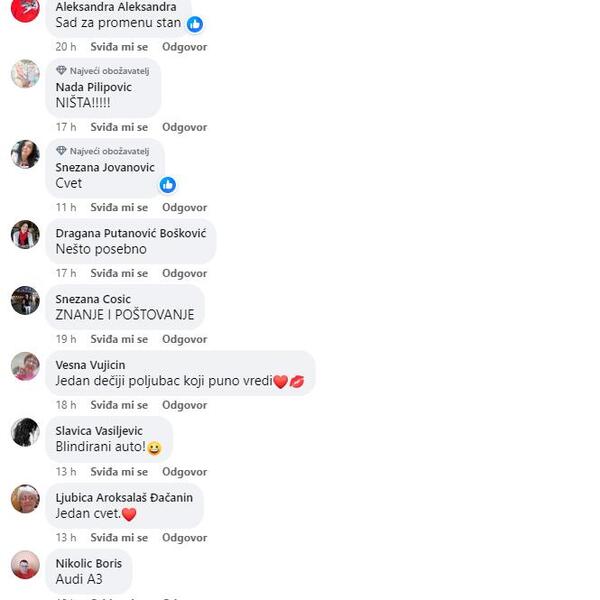
Task: Open Ljubica Aroksalaš Đačanin's name link
Action: click(x=124, y=498)
